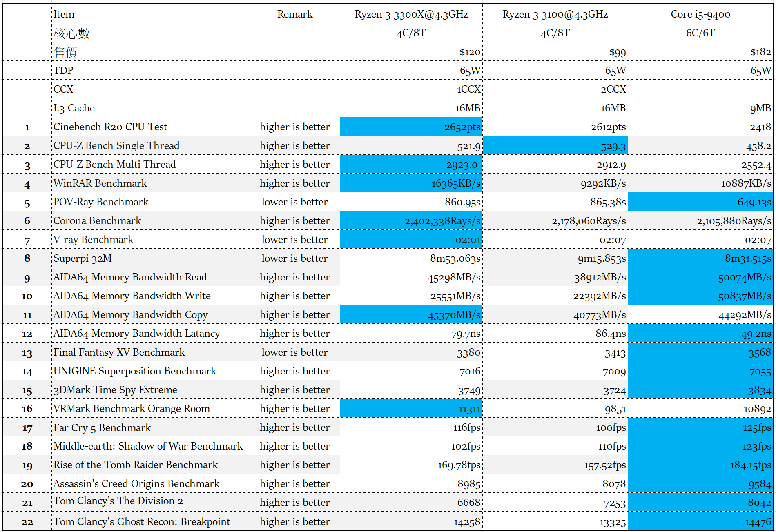776x532 pixels.
Task: Click the '售價' row label
Action: (151, 51)
